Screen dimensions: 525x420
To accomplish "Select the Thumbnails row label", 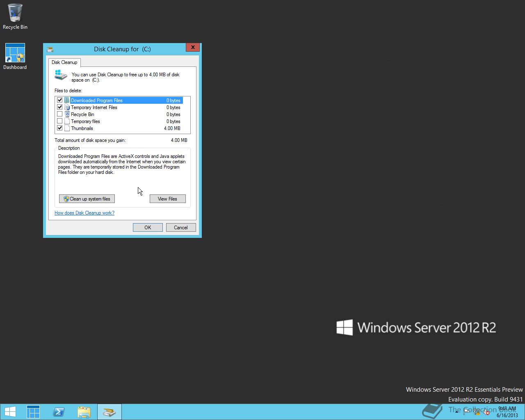I will point(82,128).
